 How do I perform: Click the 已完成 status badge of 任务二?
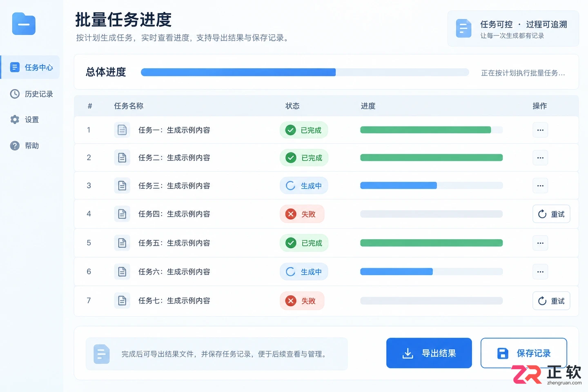[x=304, y=158]
